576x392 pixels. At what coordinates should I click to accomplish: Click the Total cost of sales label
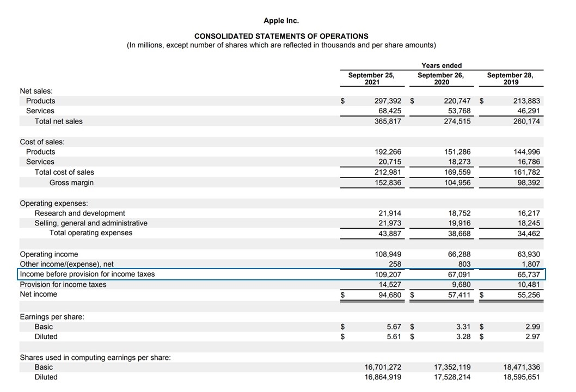(64, 172)
